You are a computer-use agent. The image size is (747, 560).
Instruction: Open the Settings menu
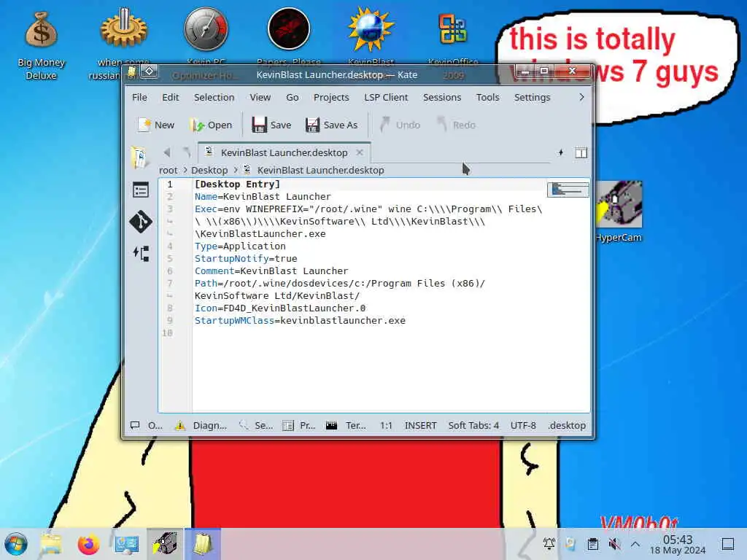coord(532,97)
